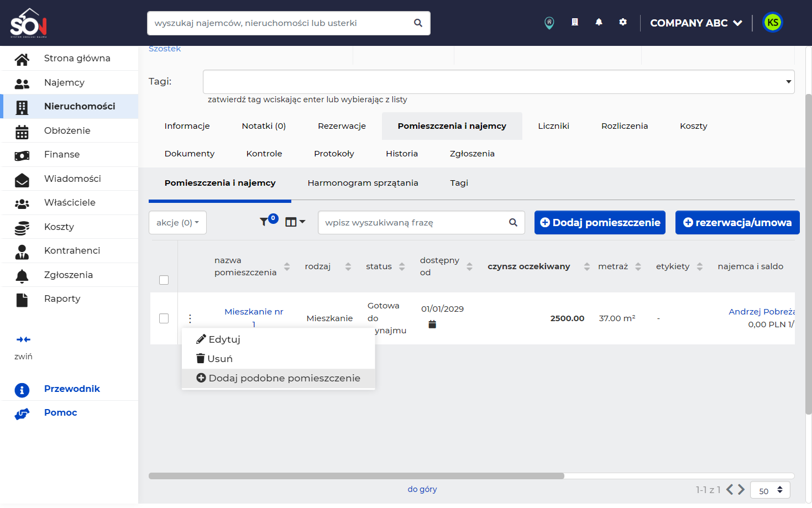The width and height of the screenshot is (812, 508).
Task: Open COMPANY ABC dropdown
Action: pos(696,23)
